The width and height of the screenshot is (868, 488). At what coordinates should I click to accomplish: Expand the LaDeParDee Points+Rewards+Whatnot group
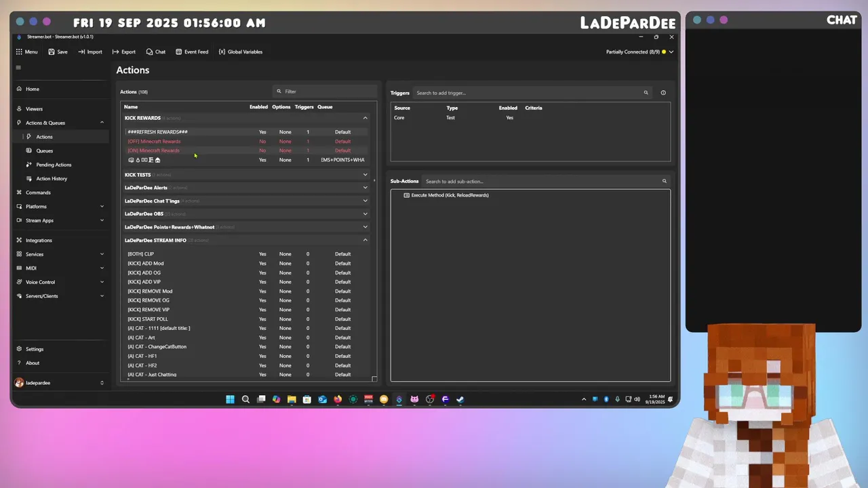365,227
